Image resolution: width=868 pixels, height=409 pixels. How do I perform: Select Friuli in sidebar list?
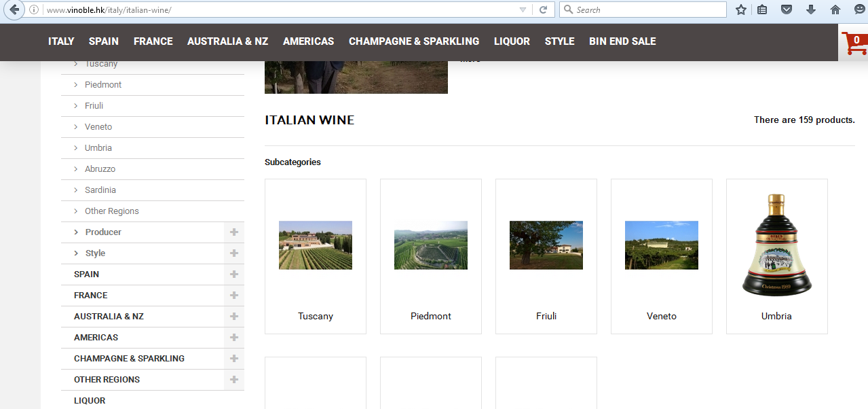(x=94, y=106)
